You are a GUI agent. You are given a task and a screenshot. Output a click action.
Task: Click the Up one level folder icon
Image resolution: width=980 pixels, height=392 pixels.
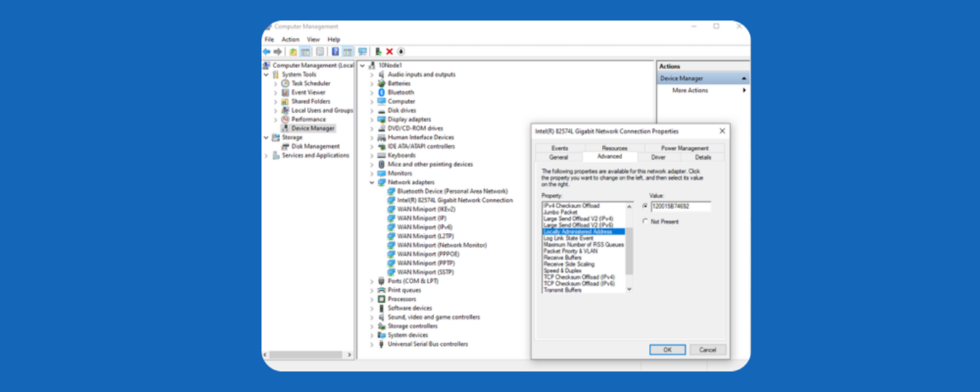[293, 52]
